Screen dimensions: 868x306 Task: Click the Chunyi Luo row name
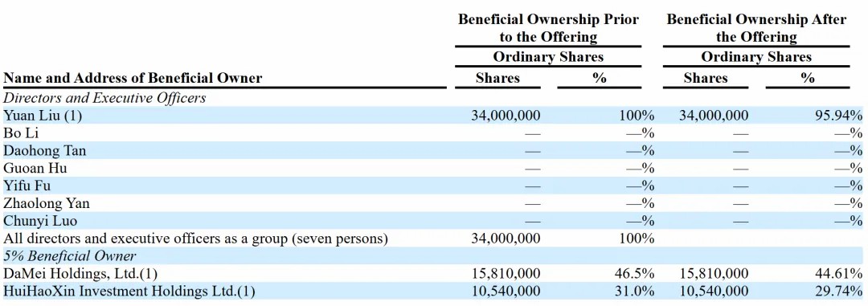(x=40, y=222)
